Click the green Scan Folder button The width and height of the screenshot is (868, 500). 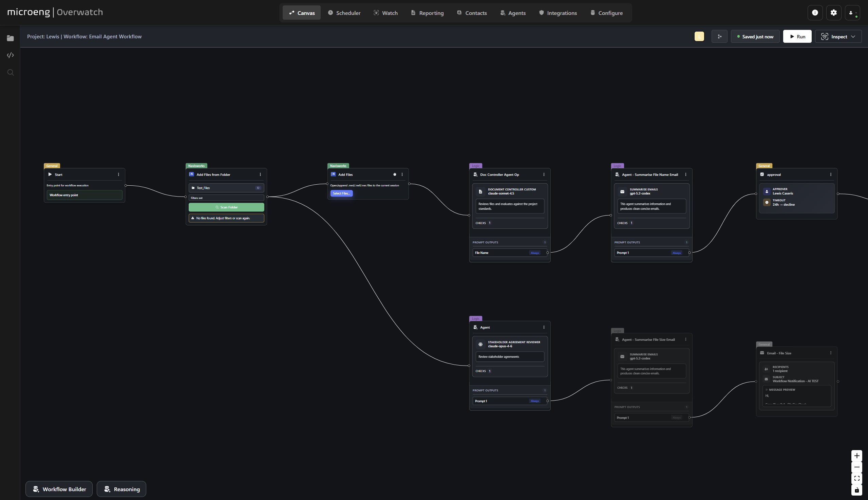[226, 207]
